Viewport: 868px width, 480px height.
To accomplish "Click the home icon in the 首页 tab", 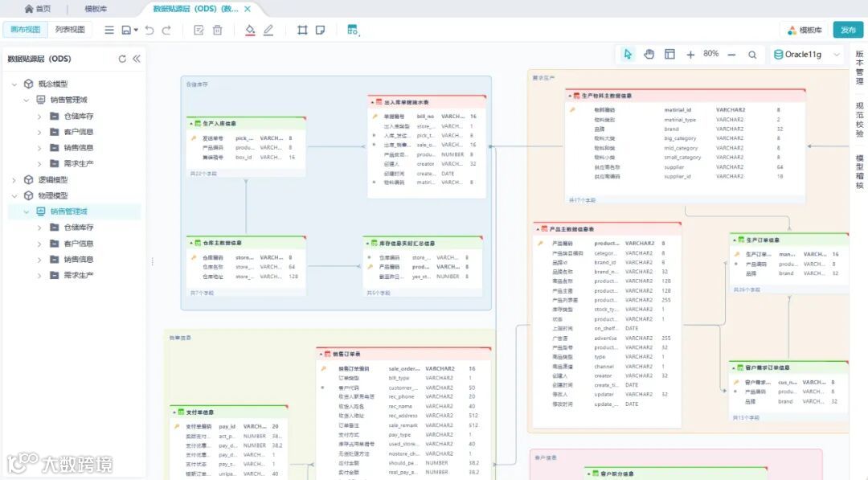I will (29, 9).
